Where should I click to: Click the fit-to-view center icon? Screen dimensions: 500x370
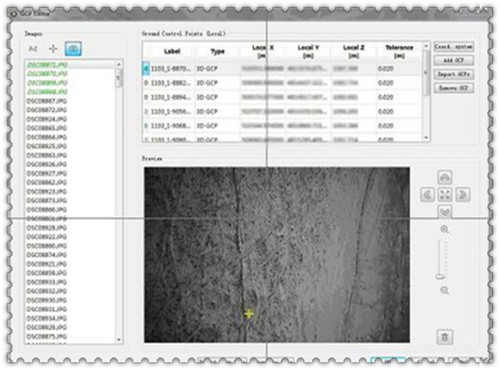click(445, 194)
